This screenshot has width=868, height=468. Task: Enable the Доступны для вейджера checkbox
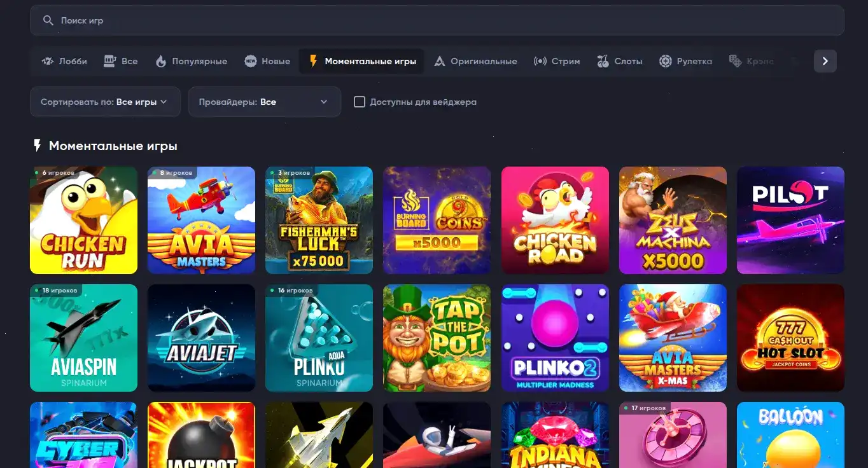(x=360, y=101)
